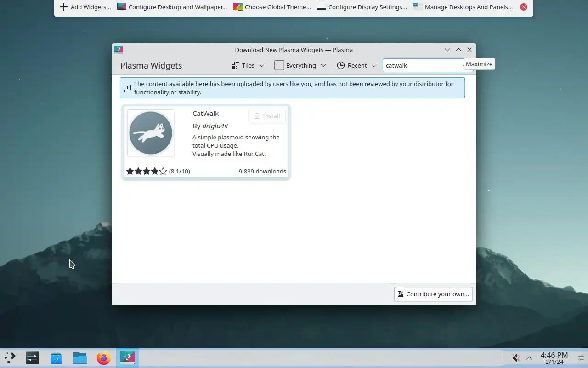Open System Settings from the taskbar
Viewport: 588px width, 368px height.
pos(32,357)
